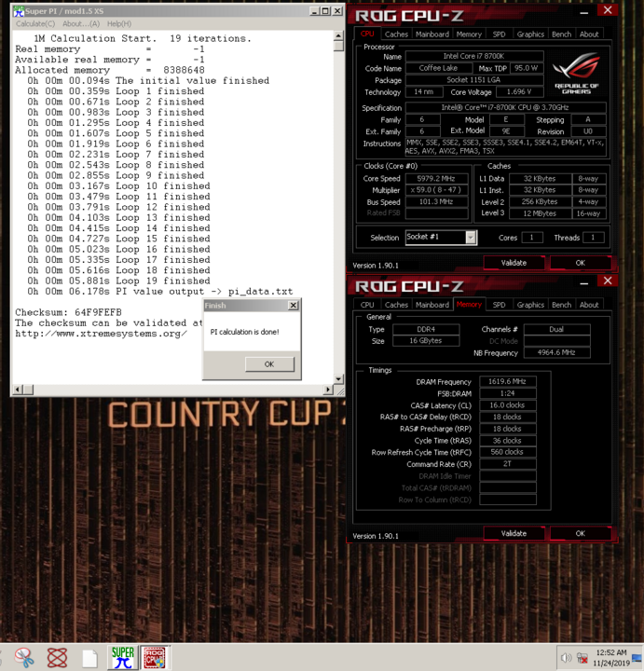The width and height of the screenshot is (644, 671).
Task: Switch to Super PI via taskbar button
Action: click(x=122, y=657)
